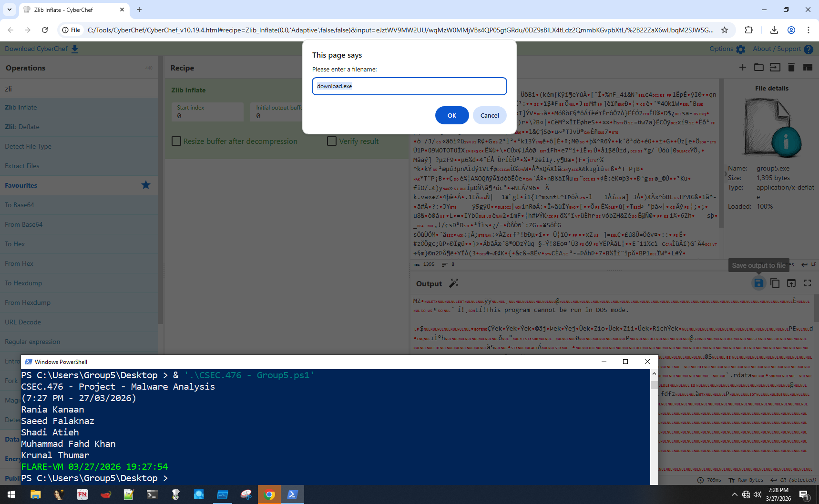The height and width of the screenshot is (504, 819).
Task: Open the browser Extensions puzzle icon
Action: pos(748,30)
